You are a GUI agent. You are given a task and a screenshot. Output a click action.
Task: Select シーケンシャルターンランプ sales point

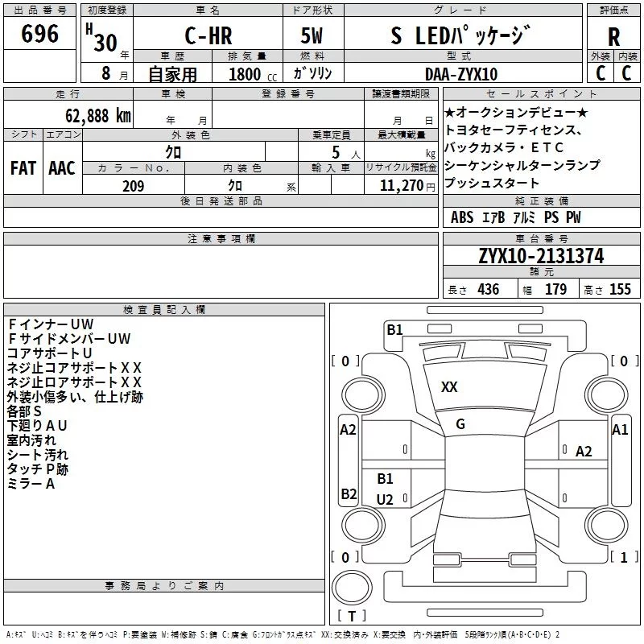[x=522, y=165]
